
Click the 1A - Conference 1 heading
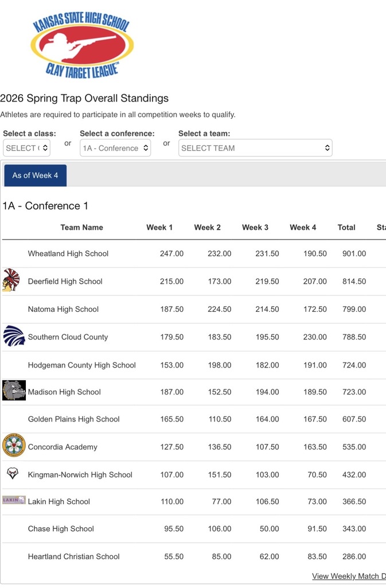coord(45,206)
